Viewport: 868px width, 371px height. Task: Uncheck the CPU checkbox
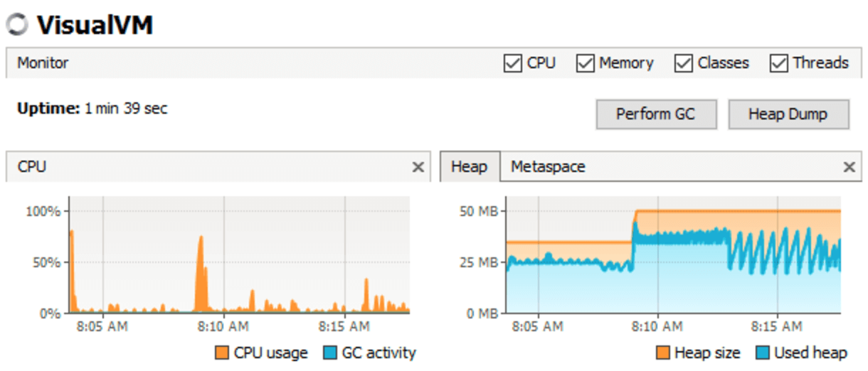512,63
